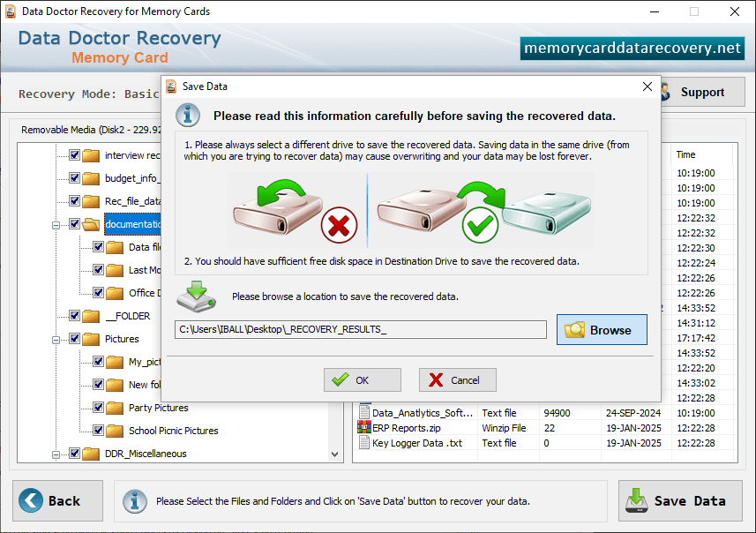Toggle checkbox for Party Pictures folder
Image resolution: width=756 pixels, height=533 pixels.
click(98, 408)
